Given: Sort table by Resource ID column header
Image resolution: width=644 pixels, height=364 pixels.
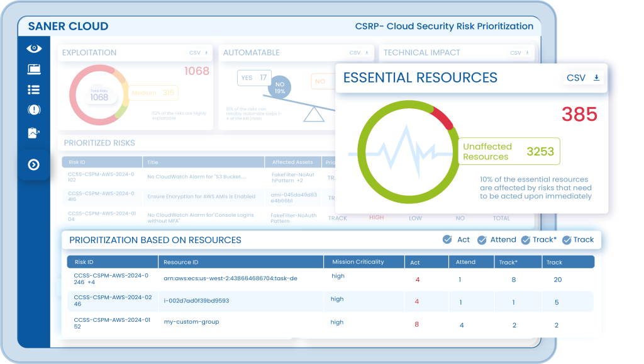Looking at the screenshot, I should coord(180,262).
